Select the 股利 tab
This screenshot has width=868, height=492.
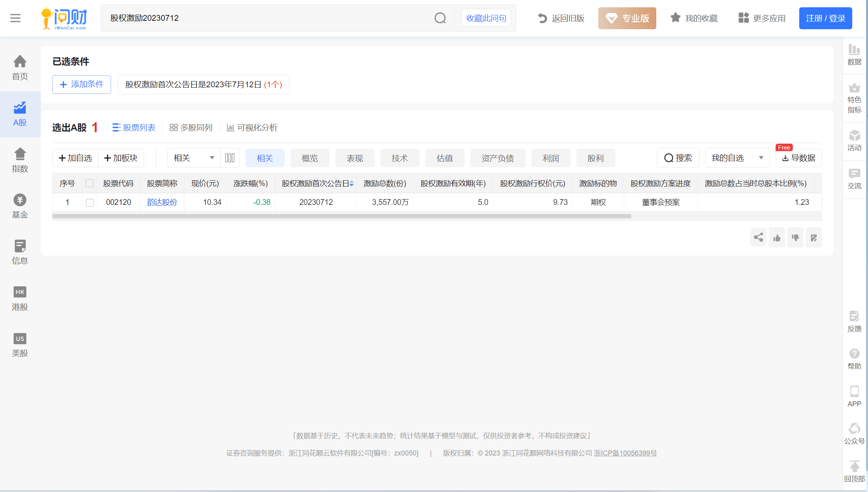pyautogui.click(x=596, y=158)
